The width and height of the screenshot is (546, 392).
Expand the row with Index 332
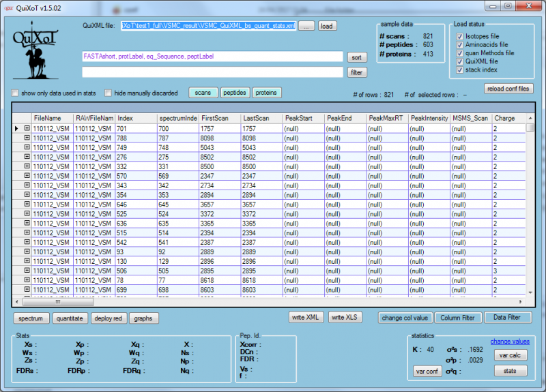coord(27,166)
